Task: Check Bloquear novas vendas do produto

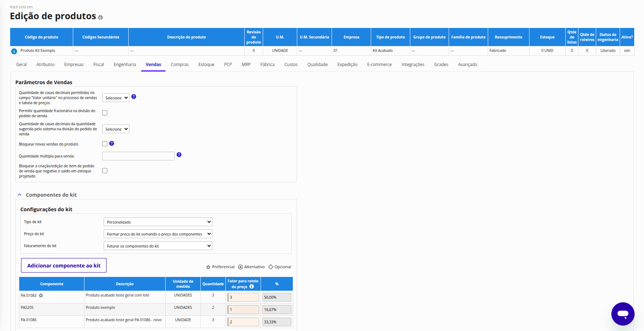Action: [105, 144]
